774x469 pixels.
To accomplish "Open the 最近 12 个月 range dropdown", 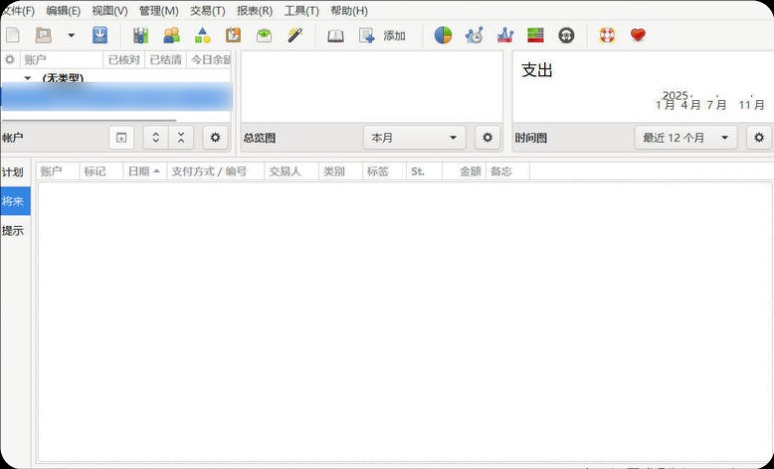I will 686,138.
